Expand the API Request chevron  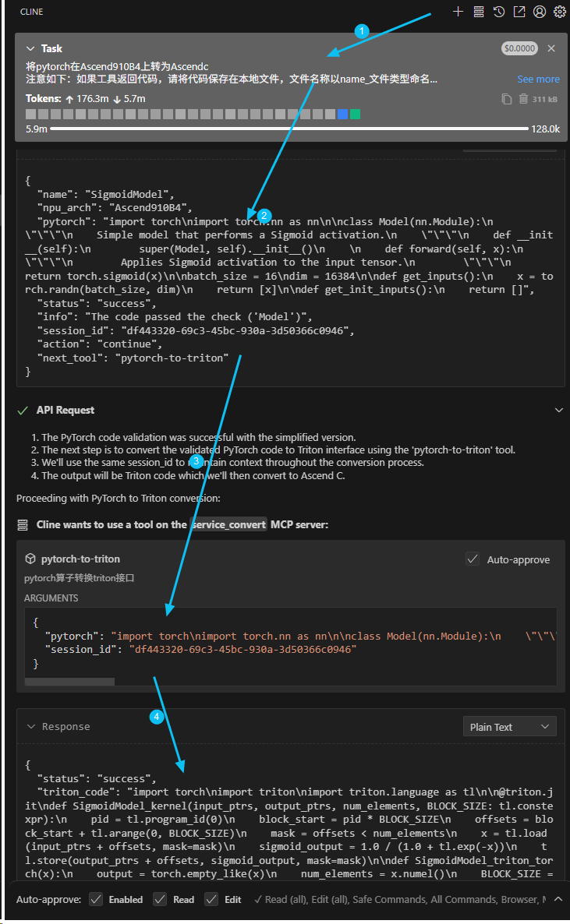[558, 410]
